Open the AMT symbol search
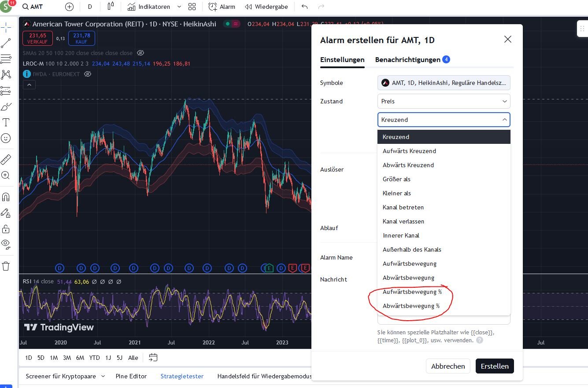 coord(33,7)
